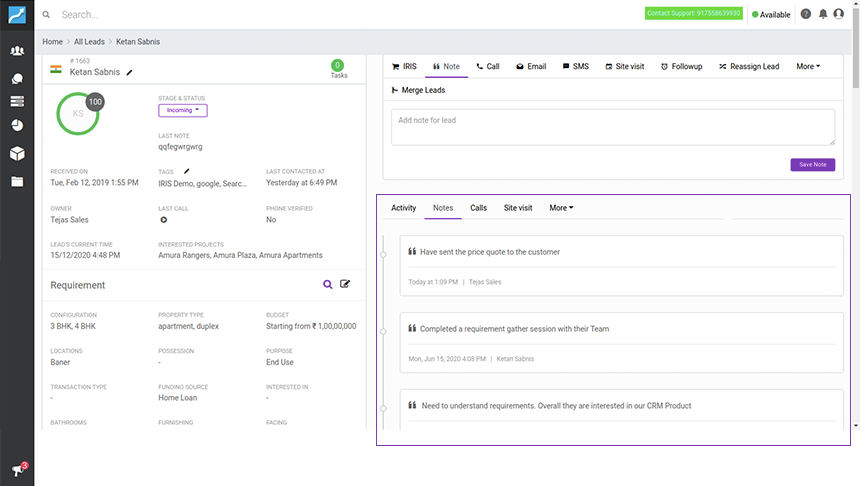
Task: Click the tags value 'IRIS Demo, google'
Action: 202,184
